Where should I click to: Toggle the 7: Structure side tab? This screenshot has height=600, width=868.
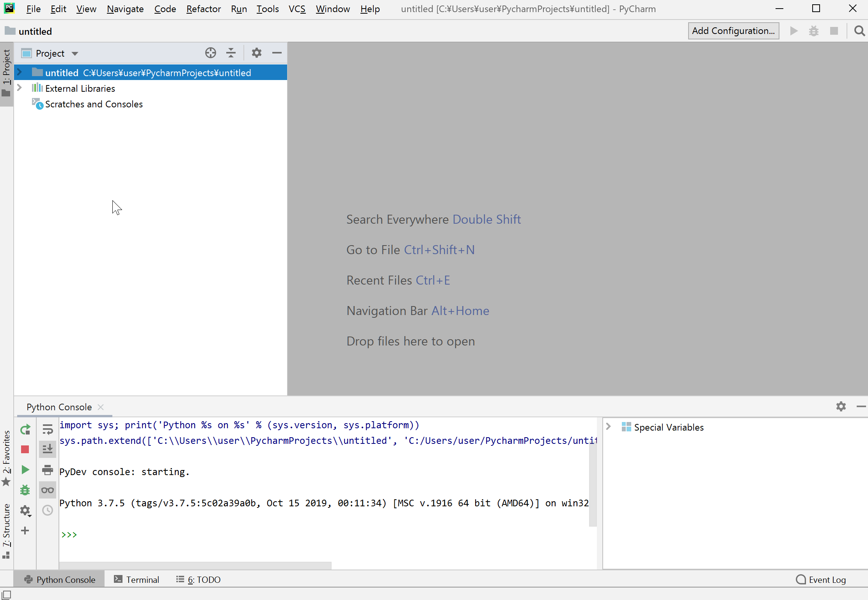point(7,531)
